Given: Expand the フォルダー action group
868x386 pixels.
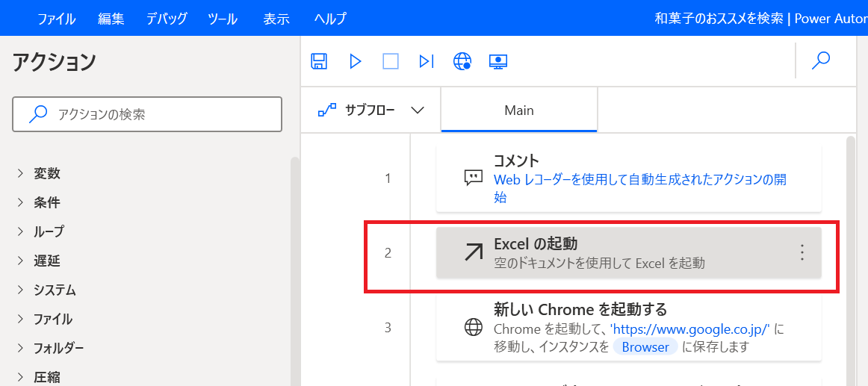Looking at the screenshot, I should pos(20,348).
